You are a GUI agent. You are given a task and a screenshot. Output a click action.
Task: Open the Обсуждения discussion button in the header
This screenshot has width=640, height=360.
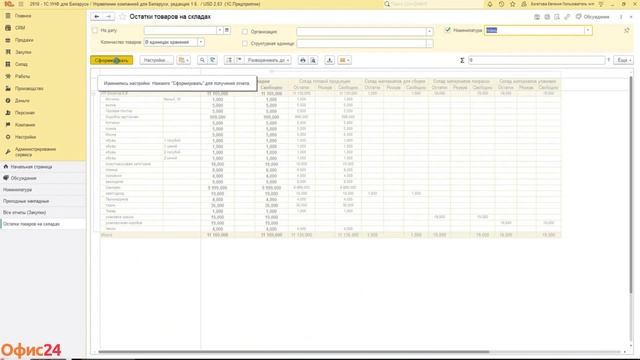(x=592, y=17)
